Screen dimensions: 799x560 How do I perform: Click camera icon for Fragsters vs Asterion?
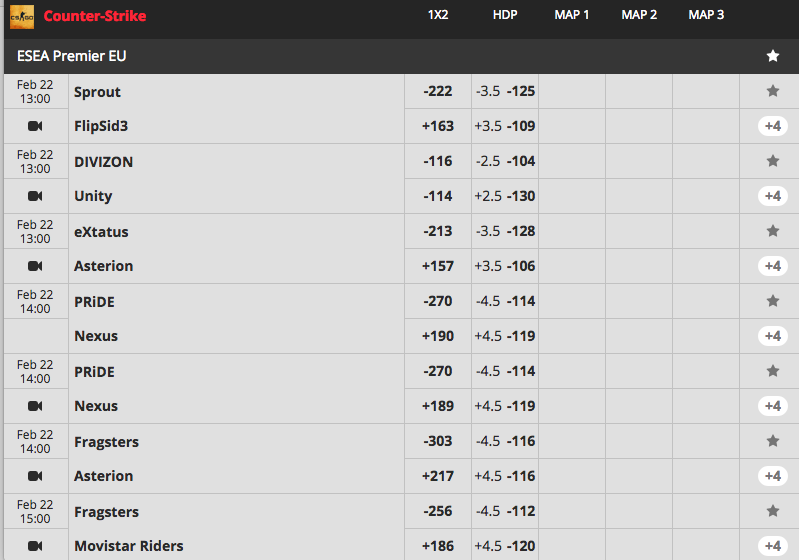35,476
